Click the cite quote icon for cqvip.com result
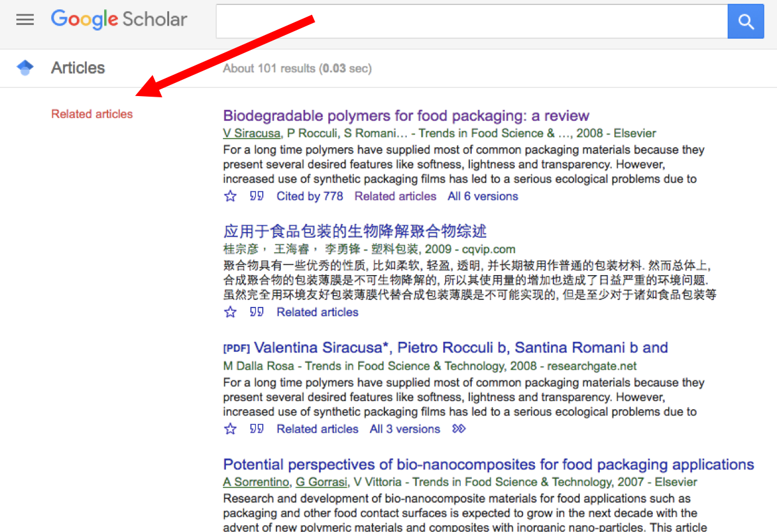 click(x=257, y=312)
